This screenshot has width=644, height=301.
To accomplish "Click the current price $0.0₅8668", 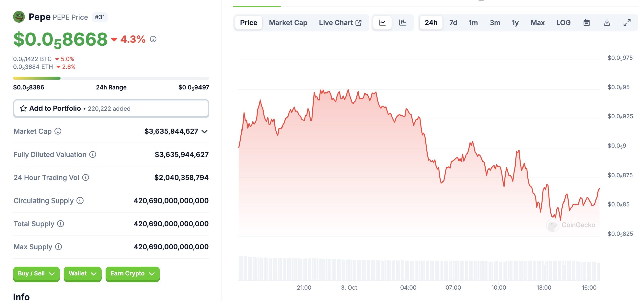I will pos(60,40).
